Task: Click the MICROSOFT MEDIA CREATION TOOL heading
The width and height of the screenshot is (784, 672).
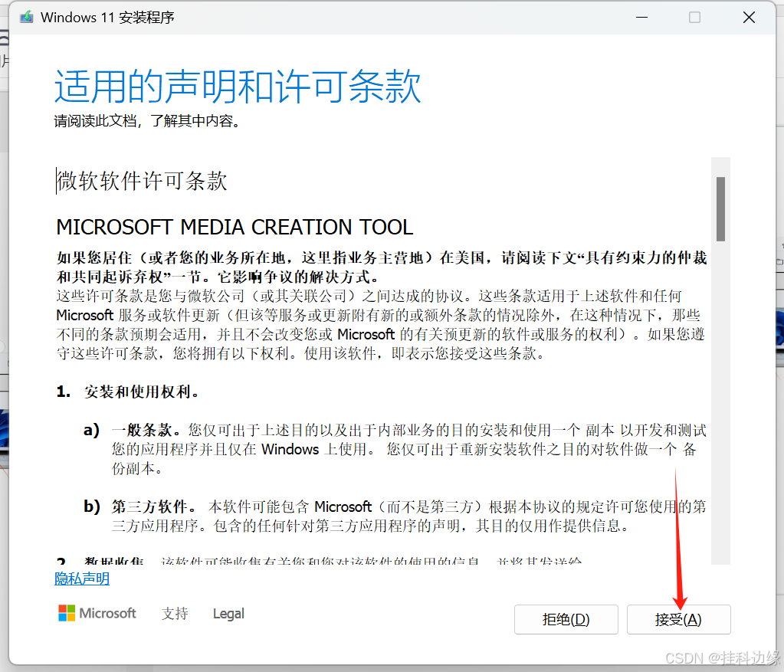Action: click(235, 228)
